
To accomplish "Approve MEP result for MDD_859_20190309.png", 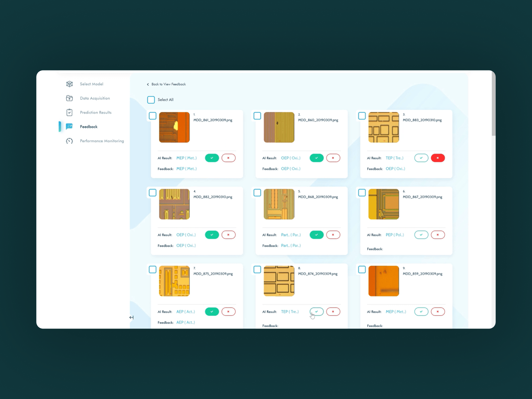I will pyautogui.click(x=421, y=312).
